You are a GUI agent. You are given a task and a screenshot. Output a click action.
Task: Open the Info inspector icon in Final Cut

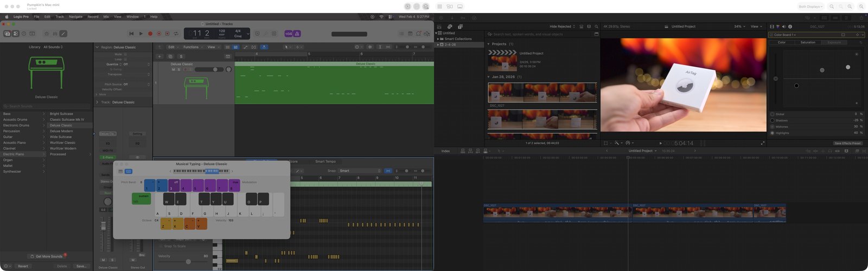click(x=790, y=27)
